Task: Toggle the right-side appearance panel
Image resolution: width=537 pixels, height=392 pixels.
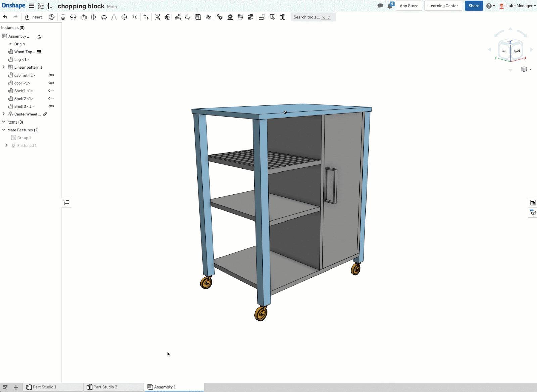Action: (532, 212)
